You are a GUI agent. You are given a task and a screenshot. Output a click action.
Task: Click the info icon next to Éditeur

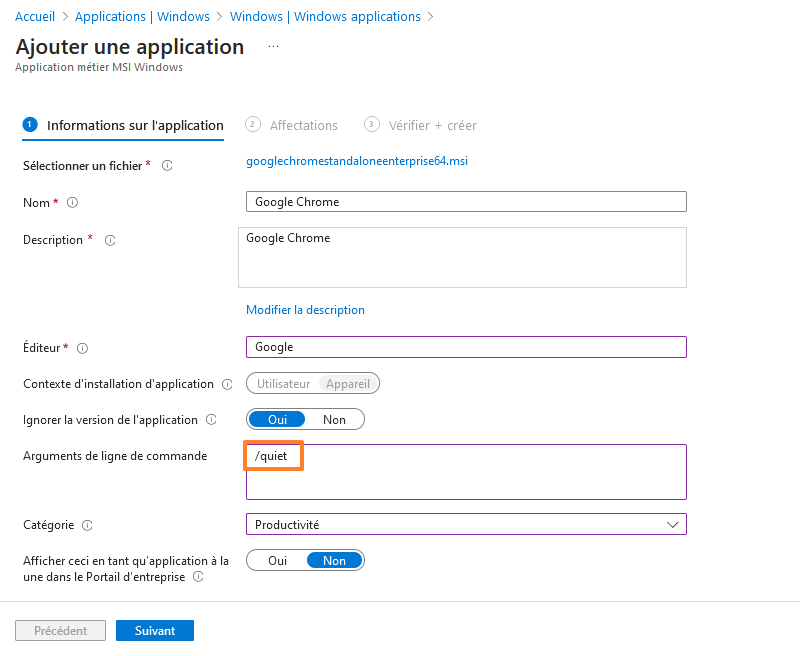(81, 347)
